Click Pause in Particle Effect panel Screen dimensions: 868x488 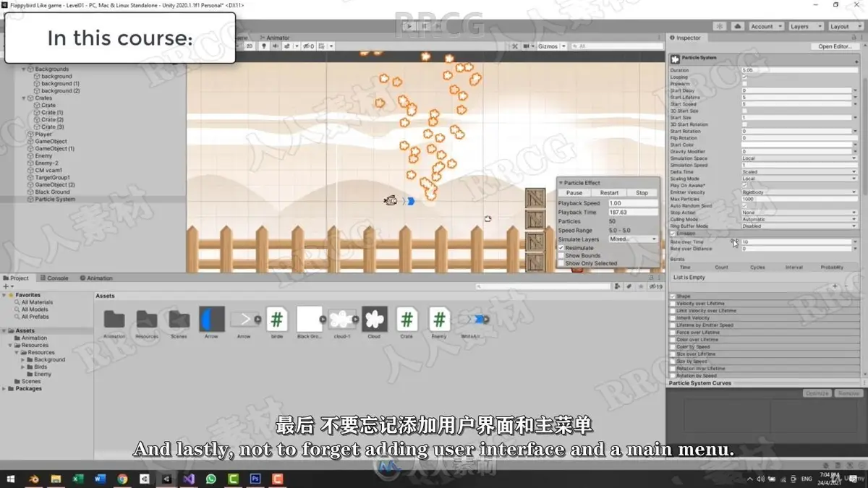pos(574,193)
